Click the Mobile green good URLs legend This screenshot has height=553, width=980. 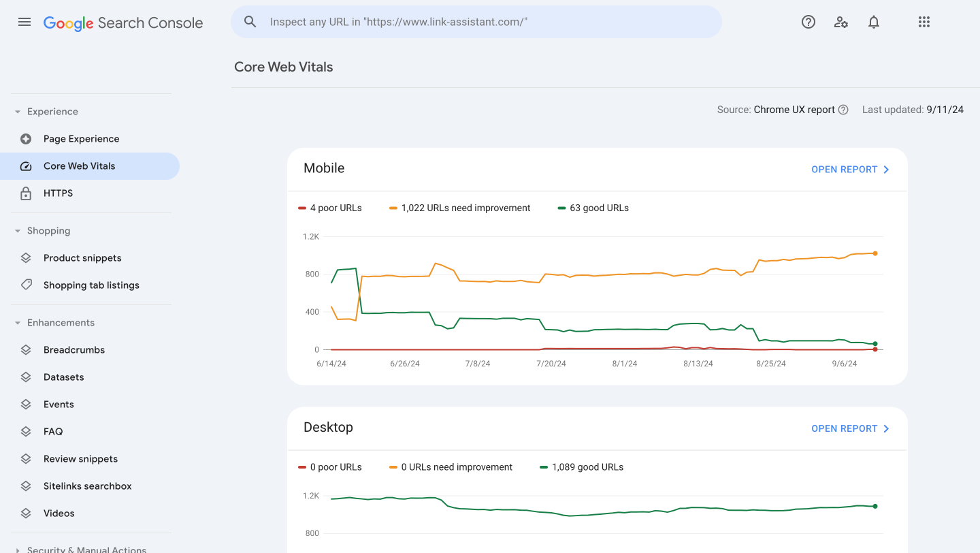point(593,208)
